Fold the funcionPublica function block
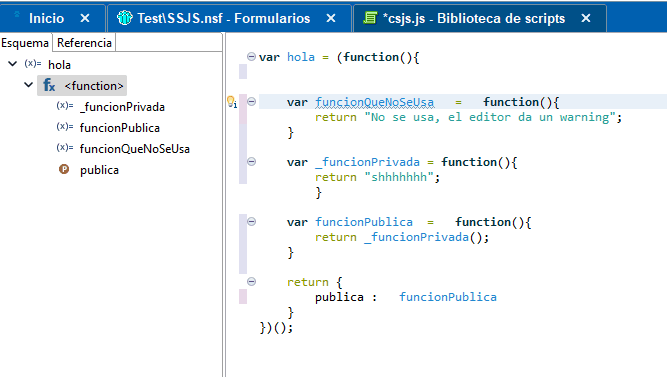The height and width of the screenshot is (377, 667). (251, 221)
